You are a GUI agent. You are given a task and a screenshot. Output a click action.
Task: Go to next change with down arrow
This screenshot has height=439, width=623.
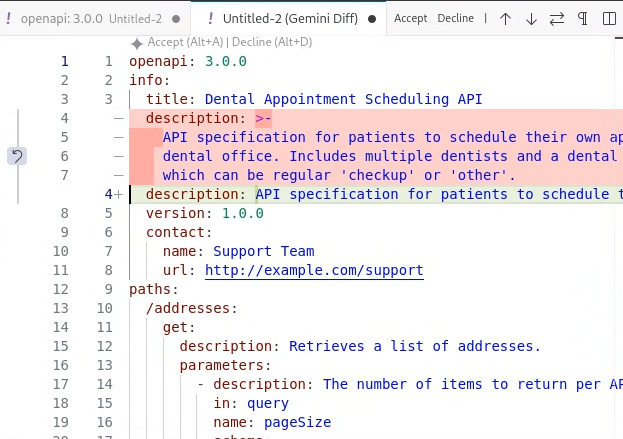click(531, 19)
